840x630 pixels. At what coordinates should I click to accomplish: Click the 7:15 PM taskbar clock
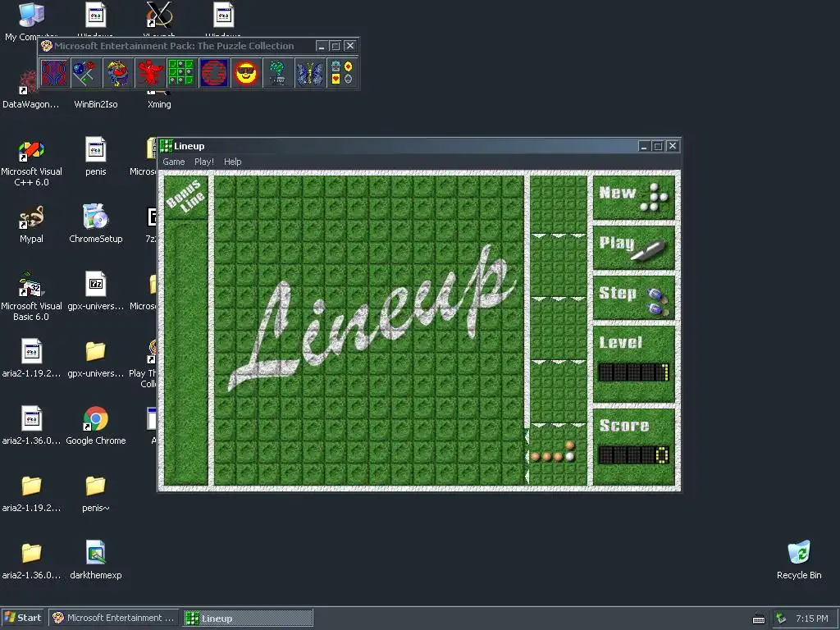pyautogui.click(x=811, y=619)
